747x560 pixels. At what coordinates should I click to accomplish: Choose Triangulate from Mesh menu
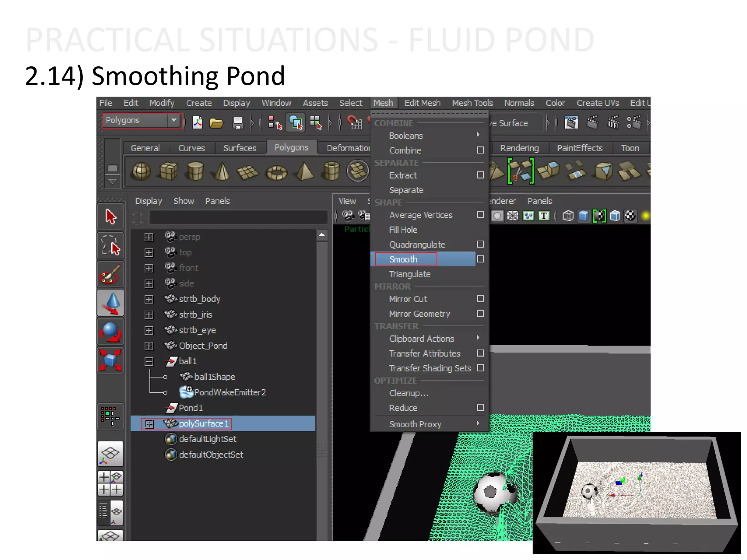(410, 274)
